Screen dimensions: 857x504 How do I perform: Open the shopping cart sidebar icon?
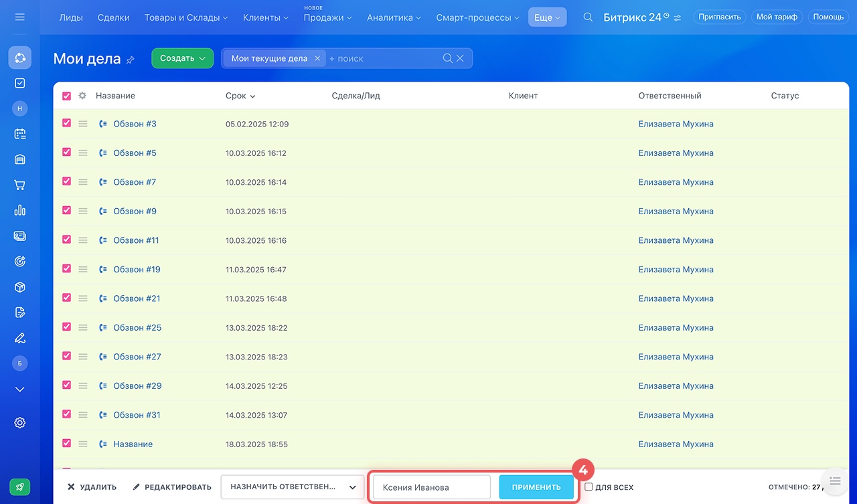pyautogui.click(x=19, y=185)
